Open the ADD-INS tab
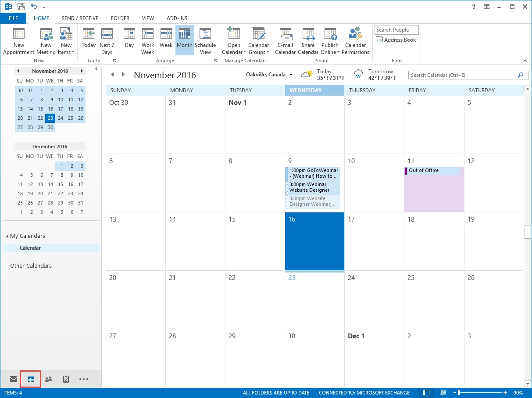The image size is (532, 398). [x=177, y=18]
